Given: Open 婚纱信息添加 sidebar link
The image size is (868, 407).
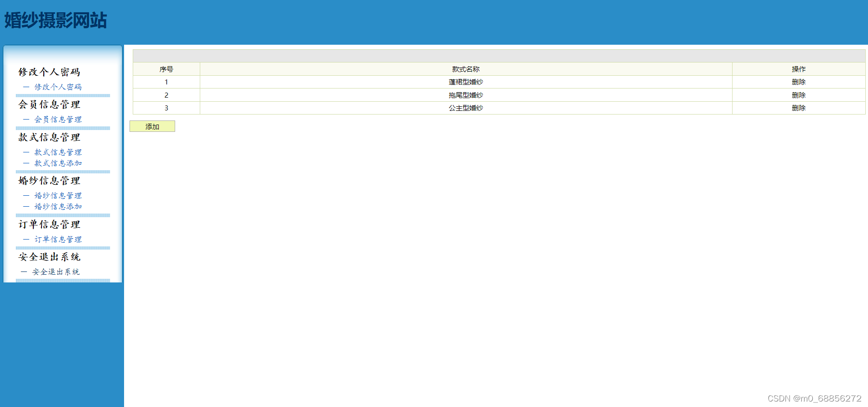Looking at the screenshot, I should [58, 206].
